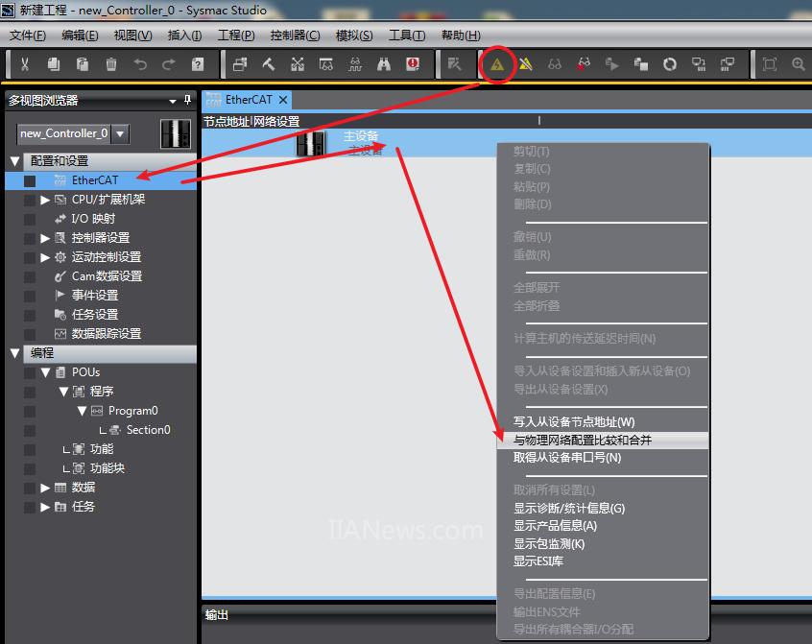Select I/O 映射 tree item
812x644 pixels.
pos(93,219)
